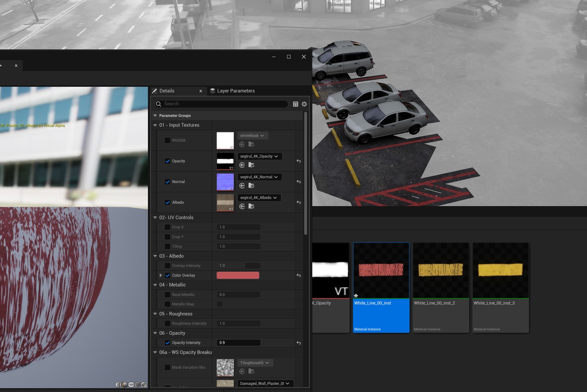The height and width of the screenshot is (392, 587).
Task: Collapse the 04 - Metallic group
Action: pos(155,285)
